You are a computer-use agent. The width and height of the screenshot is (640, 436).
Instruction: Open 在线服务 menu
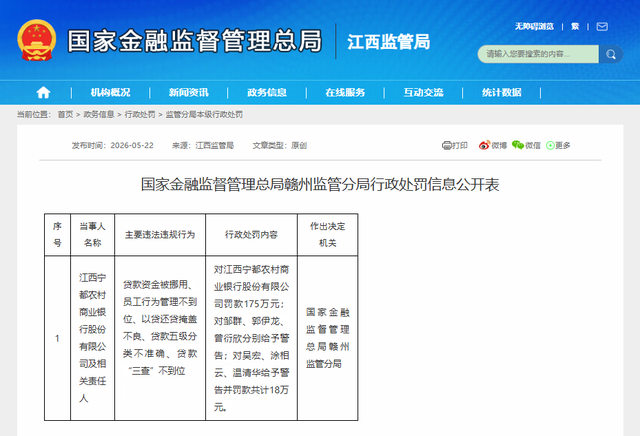click(345, 93)
